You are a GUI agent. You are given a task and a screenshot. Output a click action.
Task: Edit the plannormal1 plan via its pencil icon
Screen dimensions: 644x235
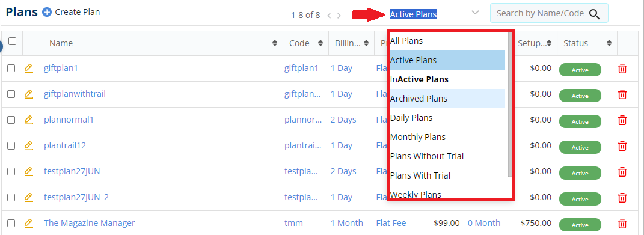[28, 120]
